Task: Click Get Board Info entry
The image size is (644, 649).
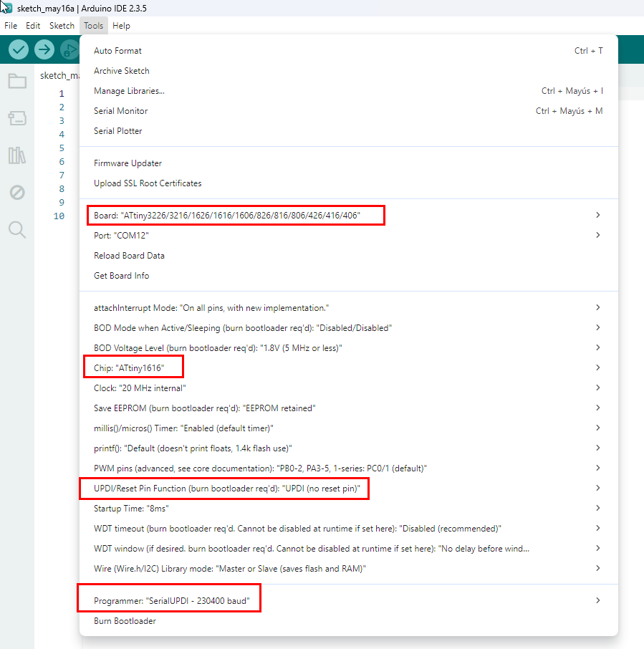Action: point(121,276)
